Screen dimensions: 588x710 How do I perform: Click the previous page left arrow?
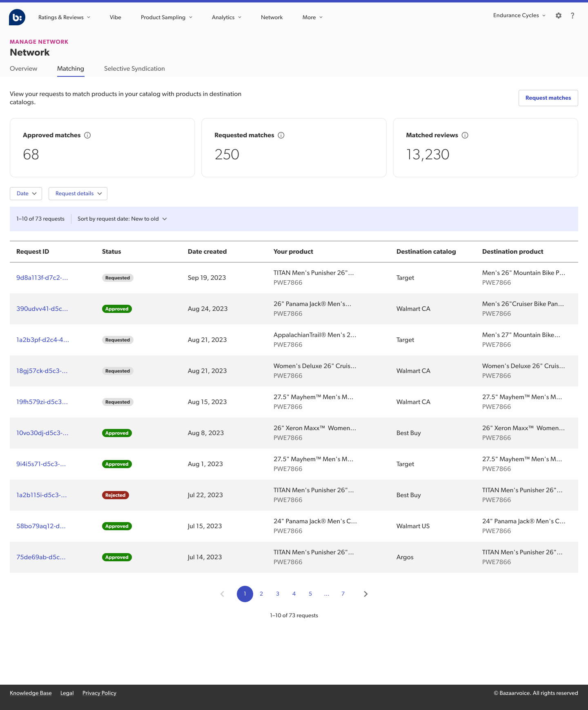coord(222,594)
